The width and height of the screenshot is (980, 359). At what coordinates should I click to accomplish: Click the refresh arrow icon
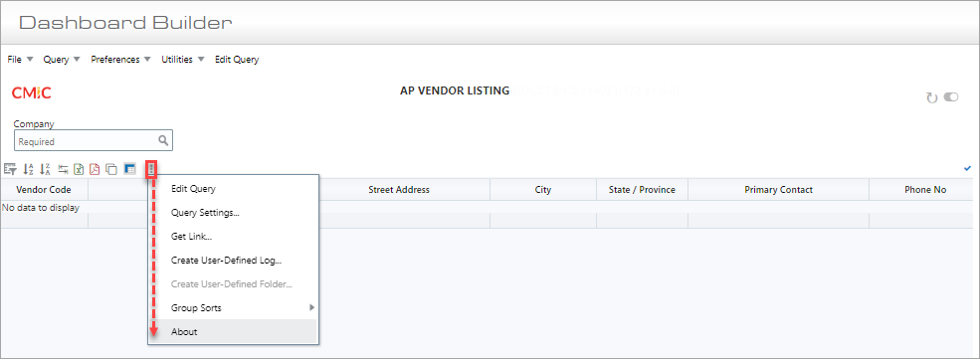(x=932, y=97)
